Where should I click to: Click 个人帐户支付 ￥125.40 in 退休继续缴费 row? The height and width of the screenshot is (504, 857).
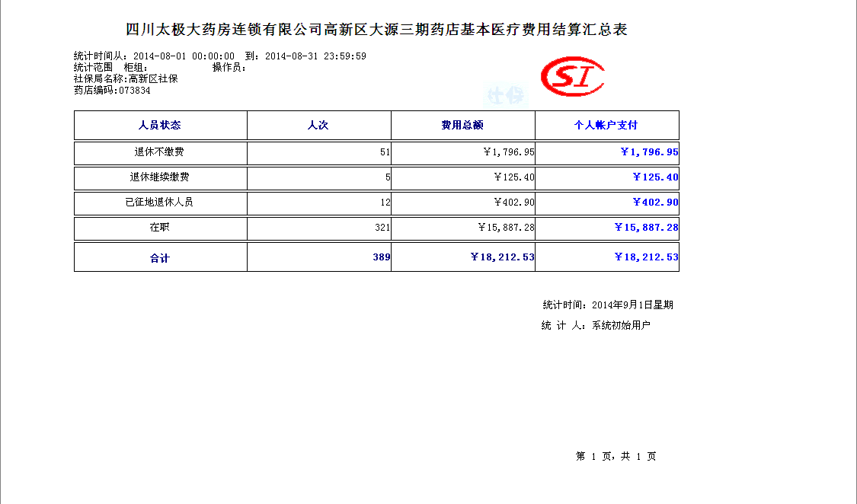click(x=655, y=177)
